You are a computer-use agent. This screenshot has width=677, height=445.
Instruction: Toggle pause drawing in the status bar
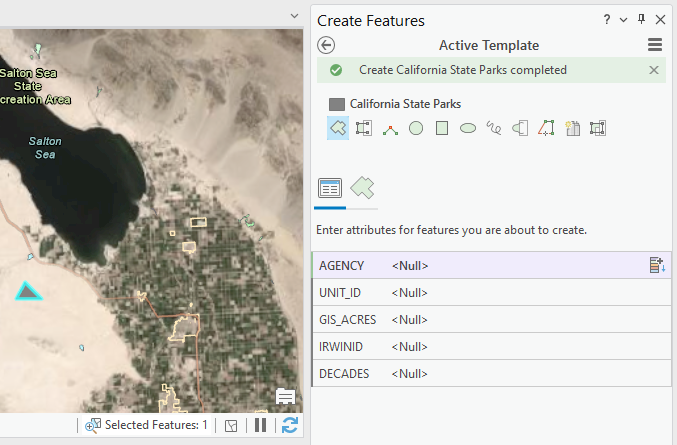pos(260,425)
